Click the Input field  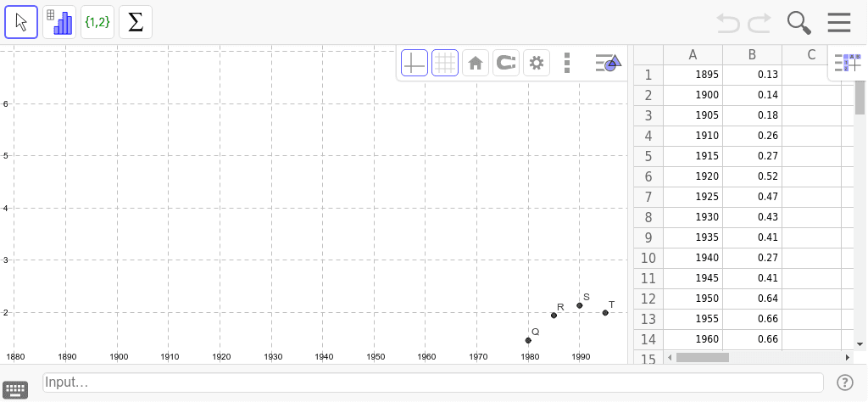tap(433, 382)
